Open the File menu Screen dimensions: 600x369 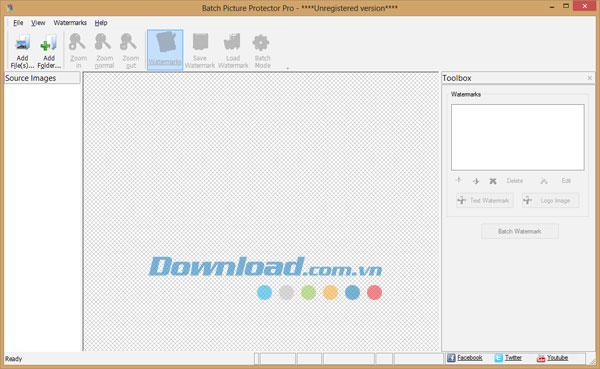click(x=18, y=23)
